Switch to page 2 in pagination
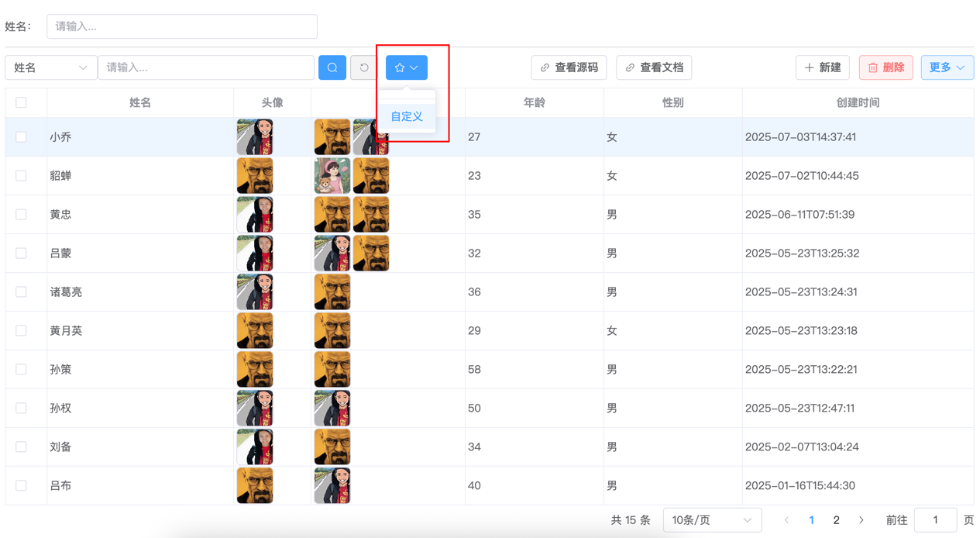 tap(836, 520)
